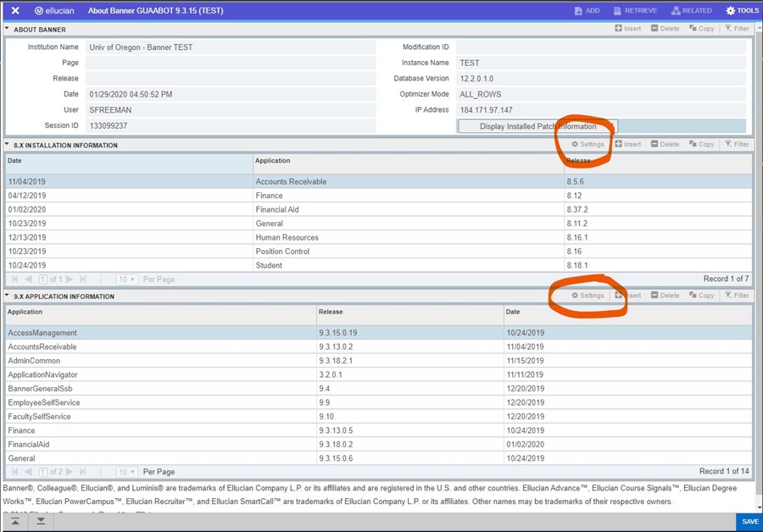
Task: Sort by Date column in 9.X table
Action: tap(628, 314)
